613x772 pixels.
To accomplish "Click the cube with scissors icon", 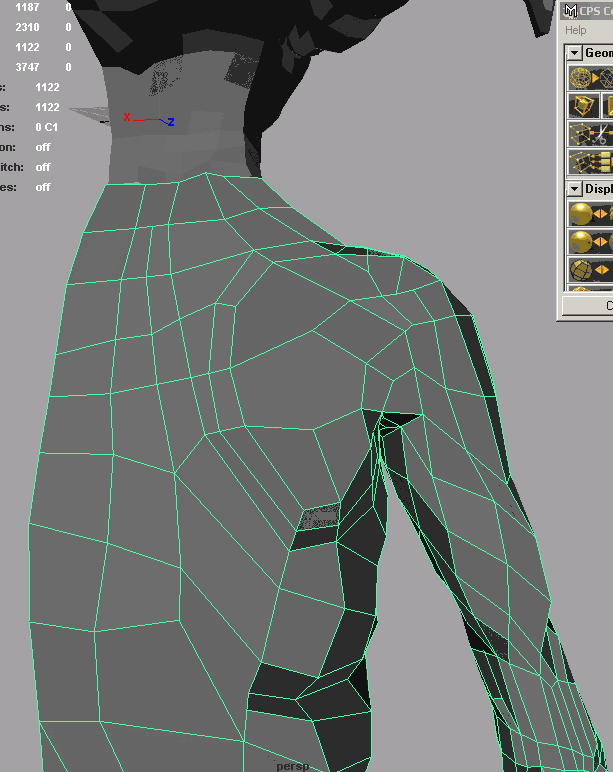I will coord(588,134).
